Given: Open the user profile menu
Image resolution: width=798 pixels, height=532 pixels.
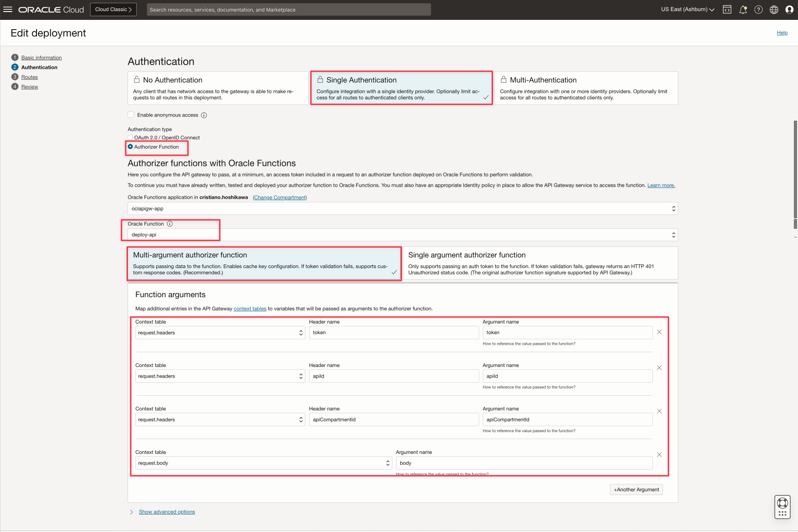Looking at the screenshot, I should pyautogui.click(x=789, y=9).
